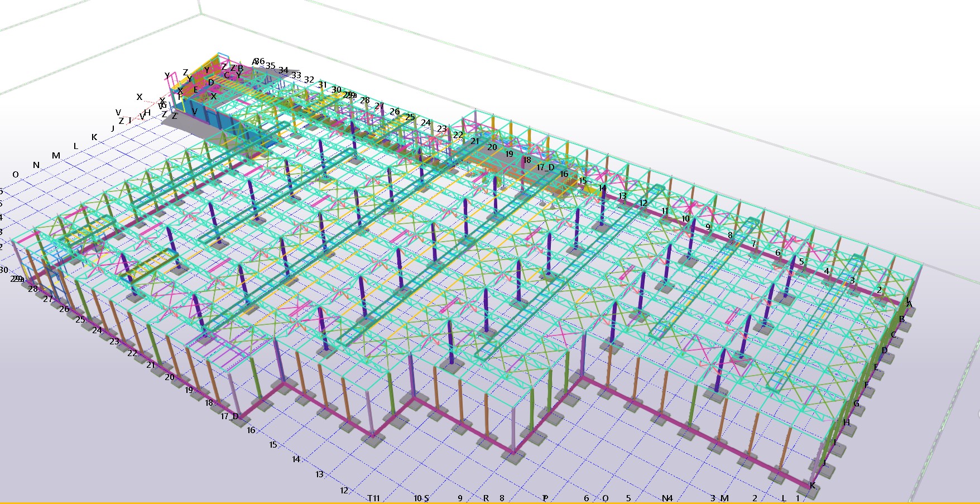Select grid label 33

tap(296, 75)
